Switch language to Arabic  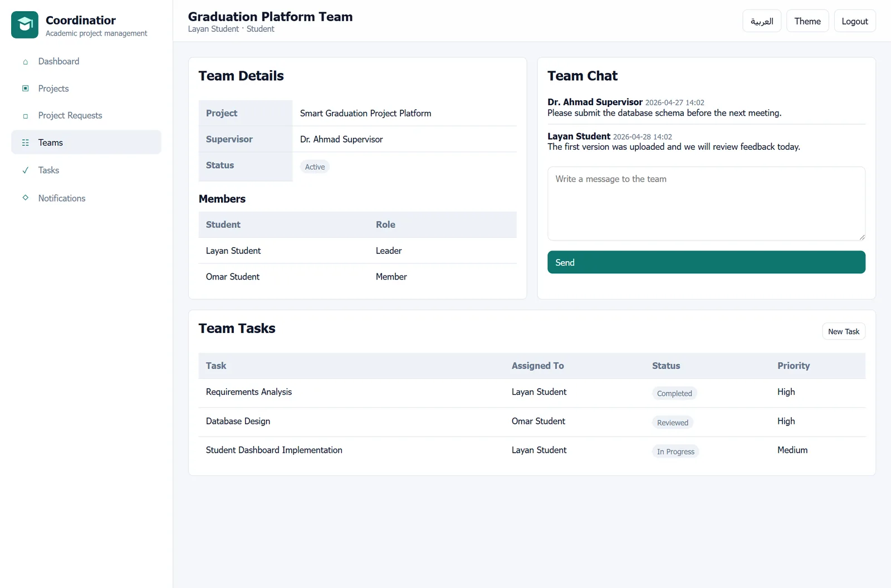pos(762,21)
